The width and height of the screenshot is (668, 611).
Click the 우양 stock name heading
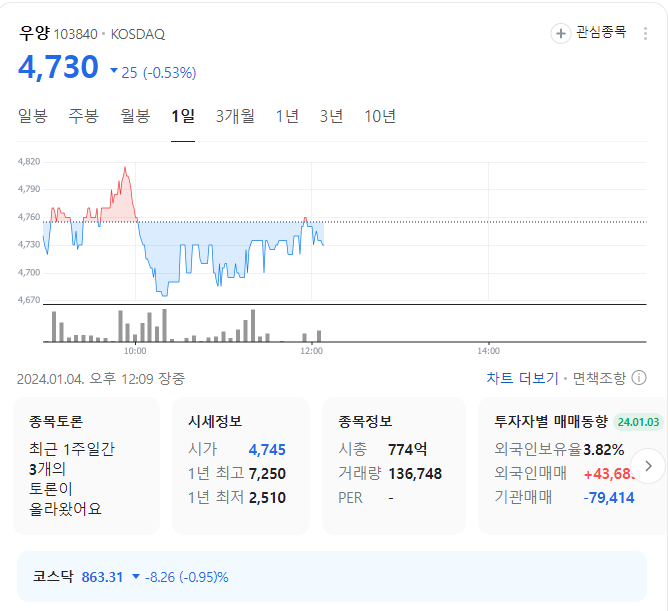[34, 33]
